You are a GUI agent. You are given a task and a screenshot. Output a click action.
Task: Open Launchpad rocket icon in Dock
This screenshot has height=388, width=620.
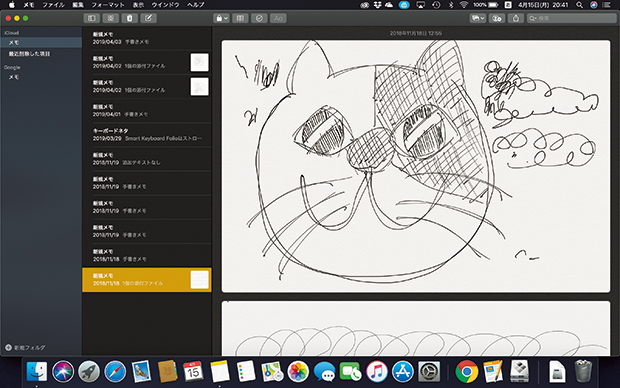click(x=89, y=372)
